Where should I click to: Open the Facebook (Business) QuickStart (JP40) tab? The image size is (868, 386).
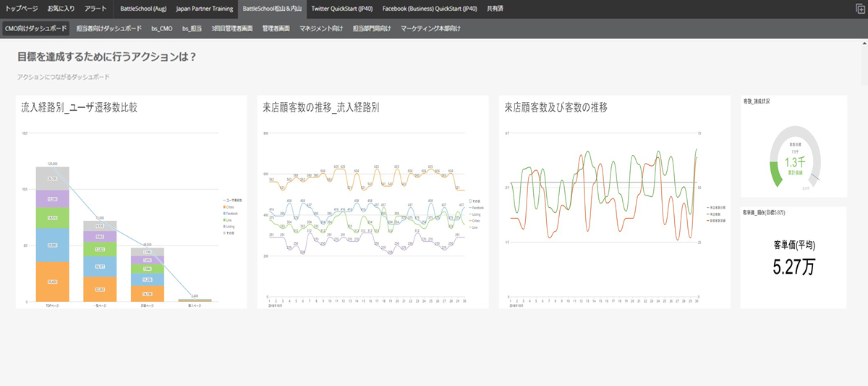coord(430,9)
